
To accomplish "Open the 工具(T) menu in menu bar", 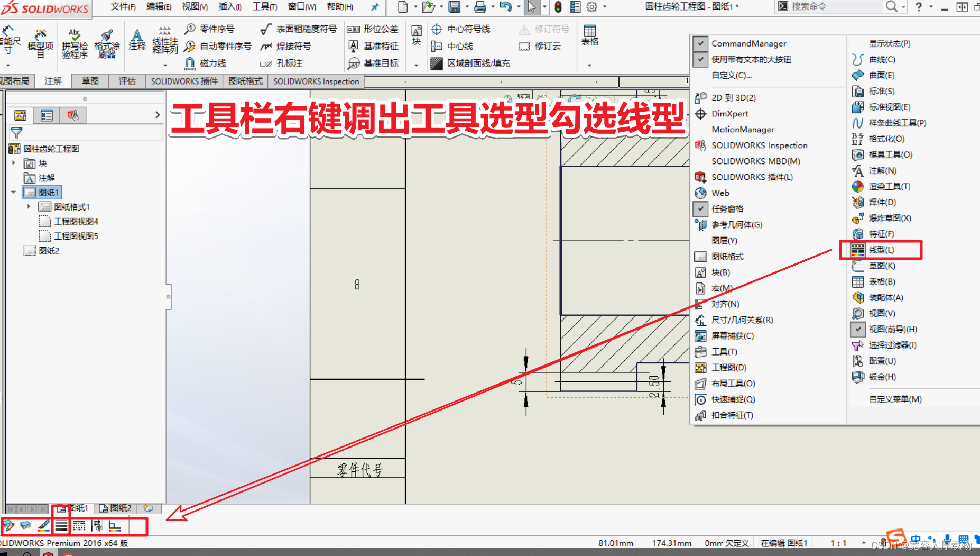I will [x=264, y=7].
